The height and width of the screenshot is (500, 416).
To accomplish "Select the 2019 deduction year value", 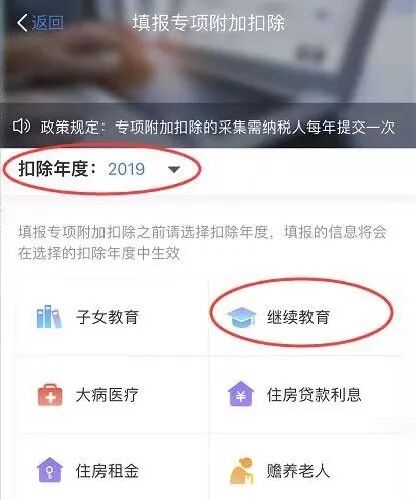I will coord(126,169).
